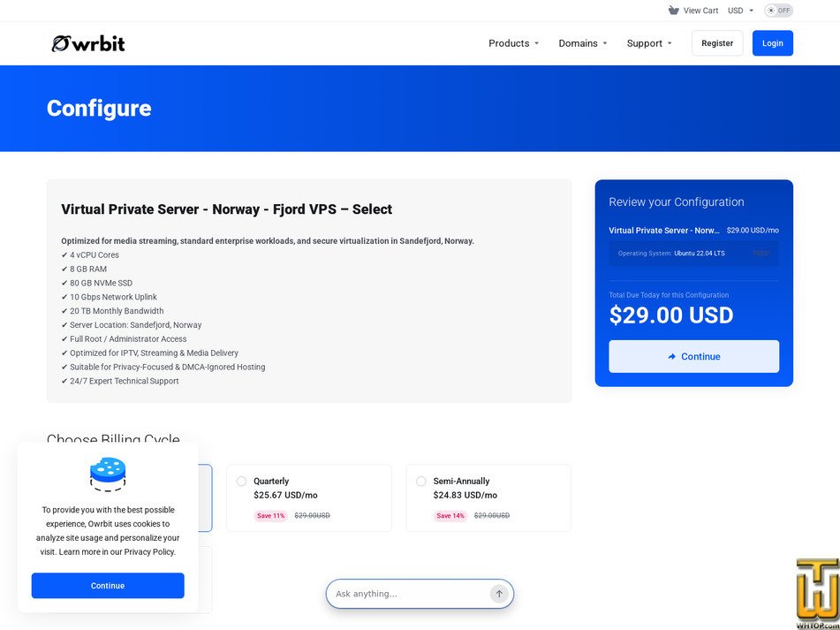The height and width of the screenshot is (630, 840).
Task: Click the View Cart link
Action: (x=700, y=11)
